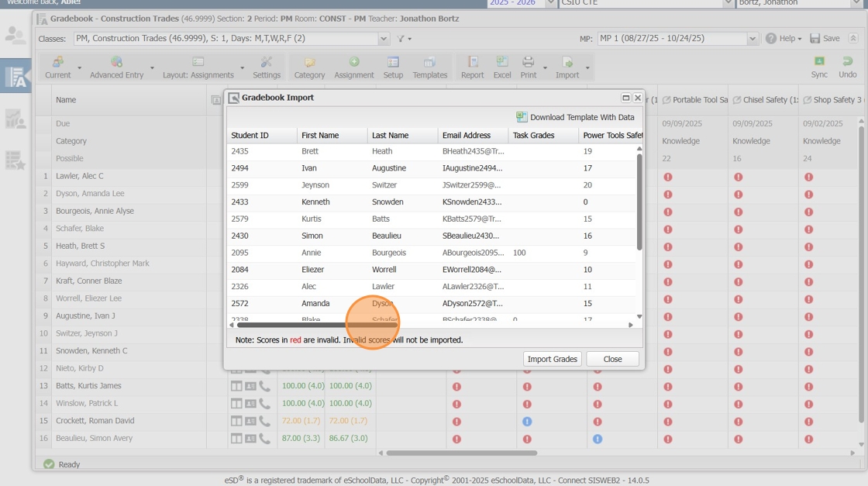Click the Save icon in header
This screenshot has height=486, width=868.
[x=815, y=38]
